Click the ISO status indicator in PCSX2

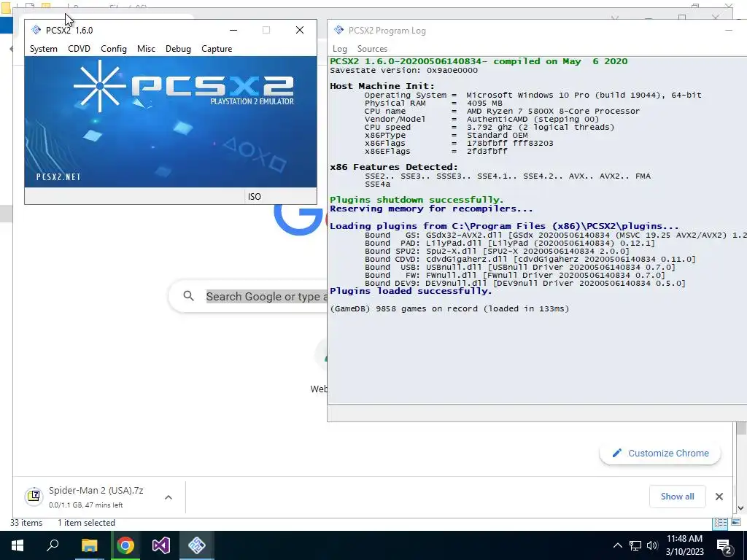pyautogui.click(x=255, y=196)
